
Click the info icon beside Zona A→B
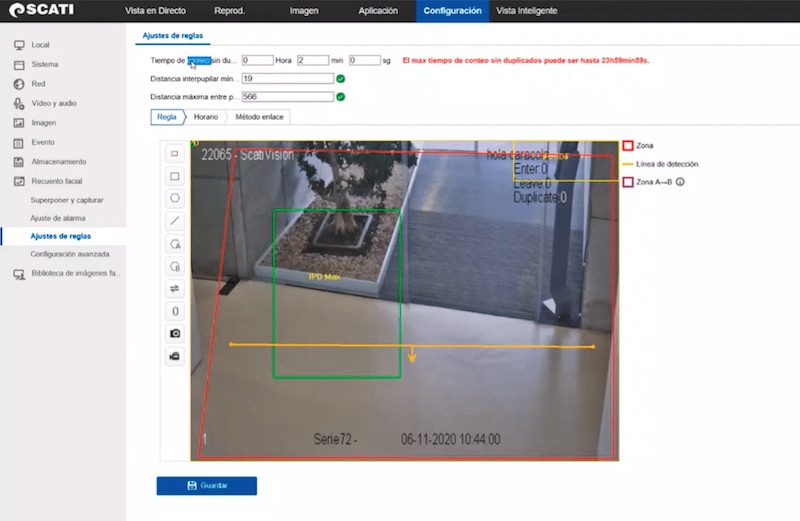[x=680, y=182]
